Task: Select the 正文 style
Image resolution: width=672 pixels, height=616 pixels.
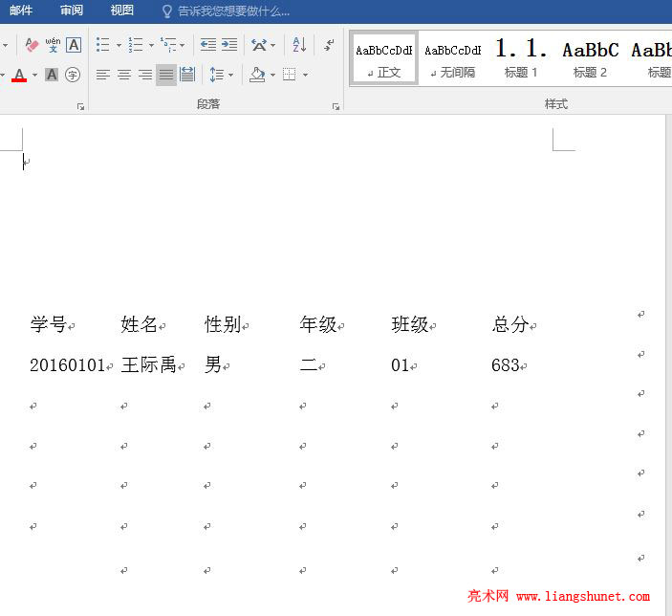Action: (384, 58)
